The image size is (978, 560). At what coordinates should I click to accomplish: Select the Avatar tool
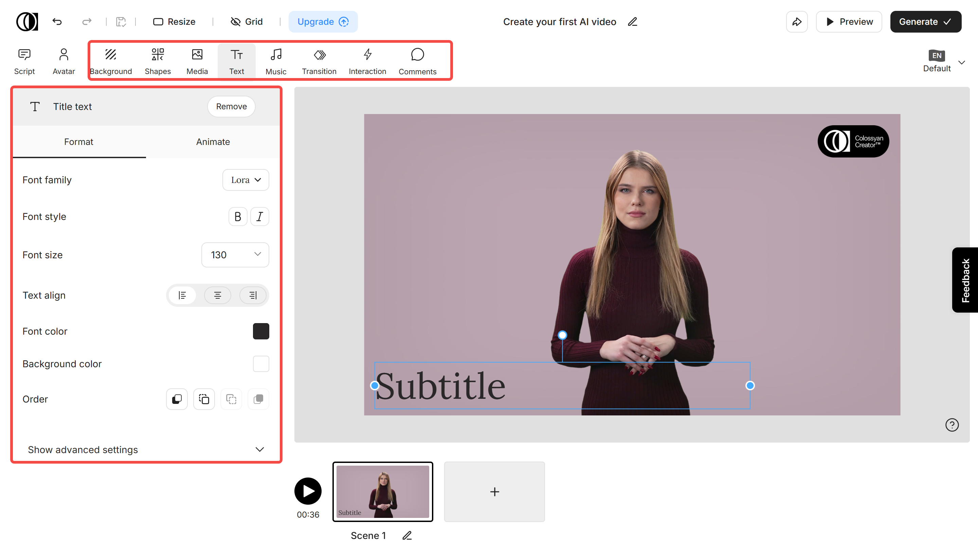click(63, 60)
